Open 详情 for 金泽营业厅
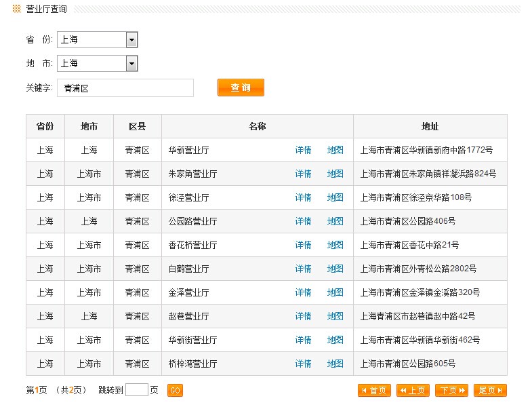This screenshot has height=407, width=532. coord(303,292)
